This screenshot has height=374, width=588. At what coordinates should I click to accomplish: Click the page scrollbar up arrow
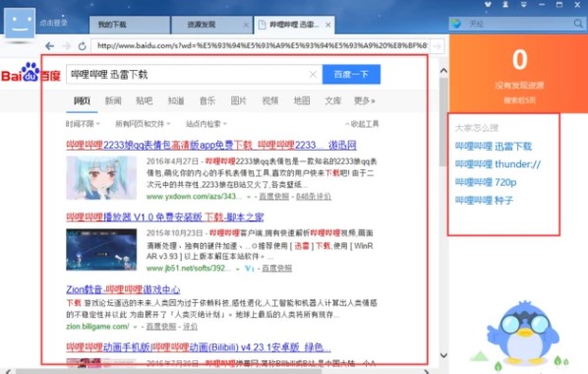click(x=443, y=71)
